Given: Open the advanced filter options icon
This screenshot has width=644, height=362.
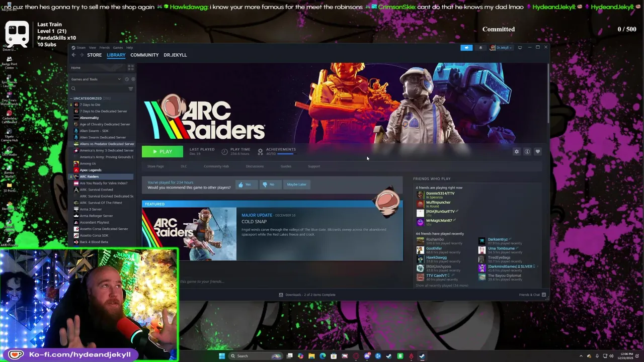Looking at the screenshot, I should point(131,88).
